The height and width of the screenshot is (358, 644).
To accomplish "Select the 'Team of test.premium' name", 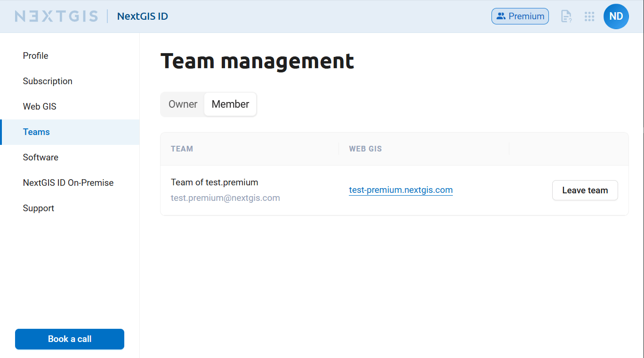I will [215, 183].
